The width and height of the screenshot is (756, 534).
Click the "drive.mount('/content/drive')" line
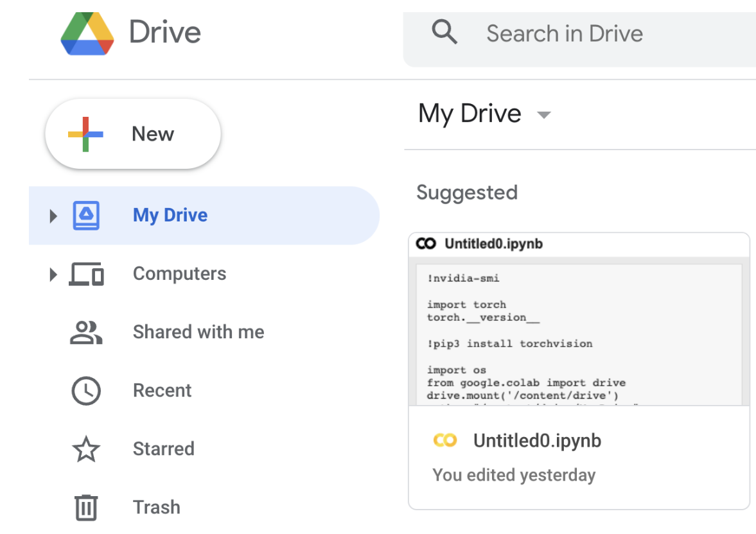pos(523,395)
